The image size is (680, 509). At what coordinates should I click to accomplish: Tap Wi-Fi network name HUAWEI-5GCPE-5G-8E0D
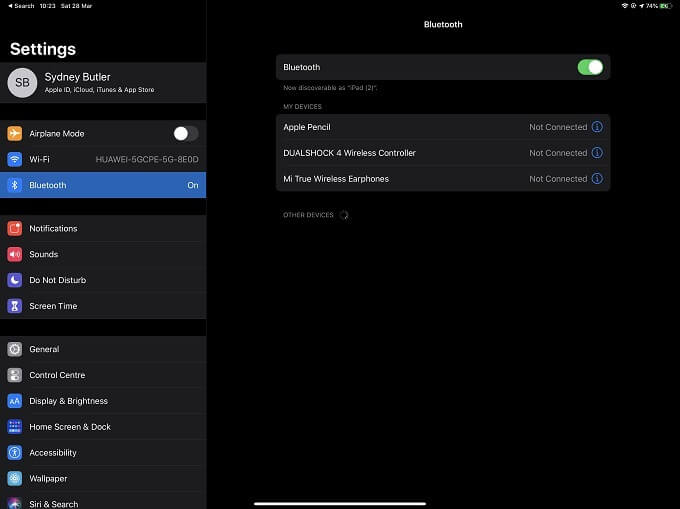click(147, 159)
